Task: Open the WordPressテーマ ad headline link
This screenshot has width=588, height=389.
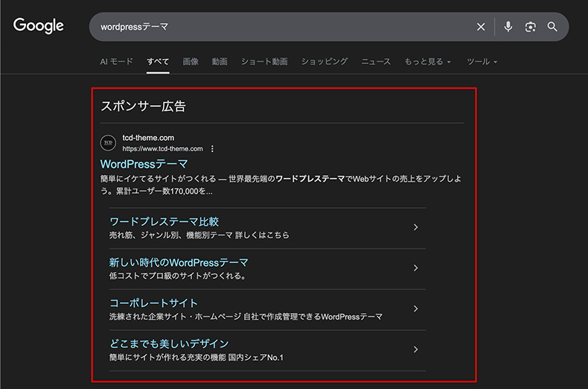Action: pos(144,164)
